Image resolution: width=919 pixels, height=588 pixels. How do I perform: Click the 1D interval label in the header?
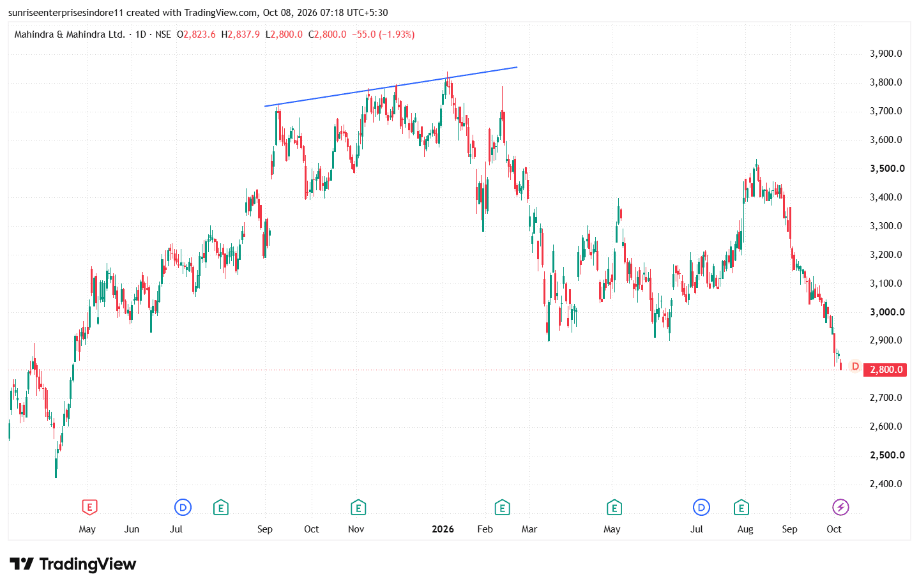click(141, 34)
